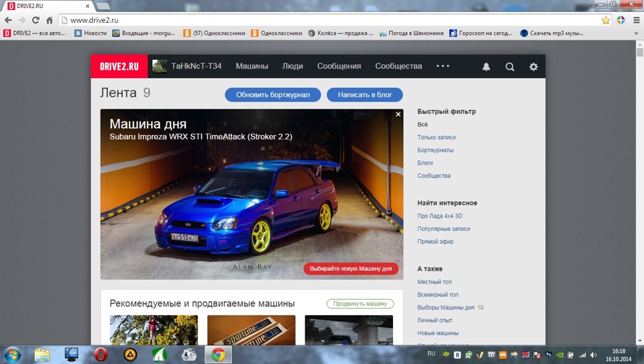
Task: Open notifications bell in DRIVE2 header
Action: point(486,66)
